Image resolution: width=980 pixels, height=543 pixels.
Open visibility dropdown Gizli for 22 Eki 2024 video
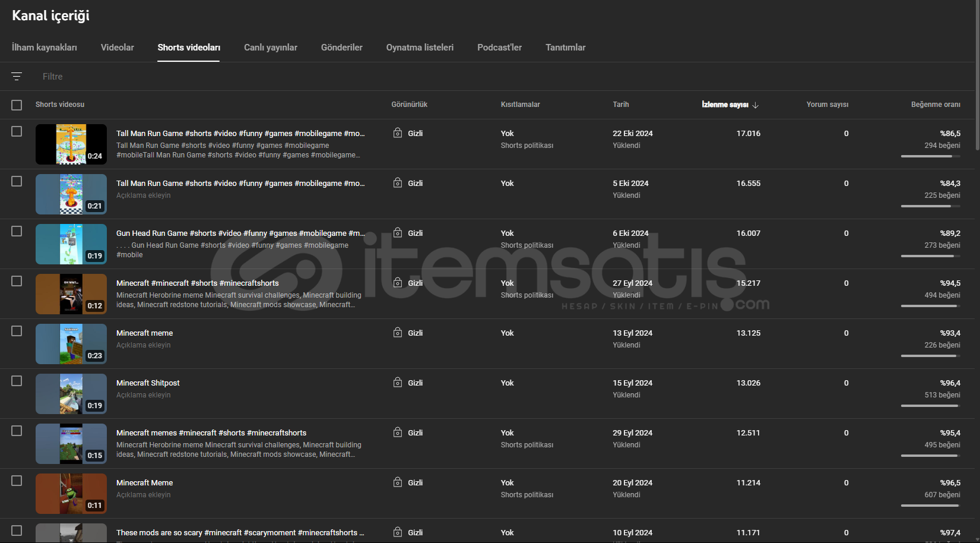pyautogui.click(x=415, y=134)
